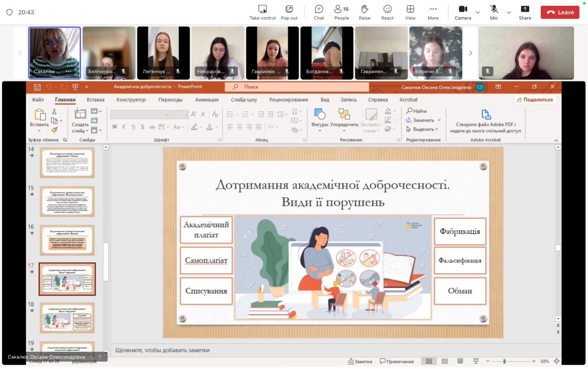Raise your hand in the meeting
This screenshot has width=588, height=369.
pyautogui.click(x=364, y=12)
